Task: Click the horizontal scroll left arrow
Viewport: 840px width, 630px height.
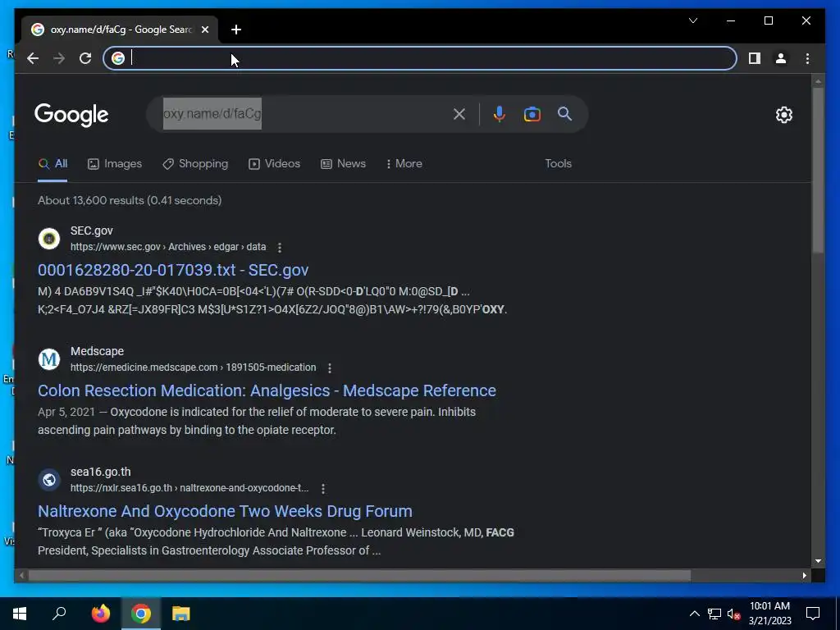Action: coord(21,575)
